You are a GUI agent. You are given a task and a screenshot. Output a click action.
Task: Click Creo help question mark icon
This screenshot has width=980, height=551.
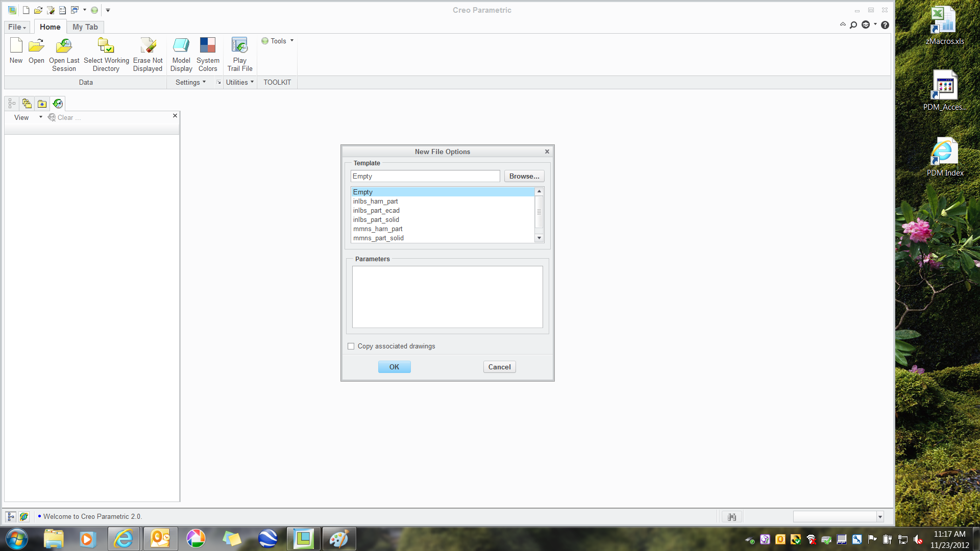point(885,25)
